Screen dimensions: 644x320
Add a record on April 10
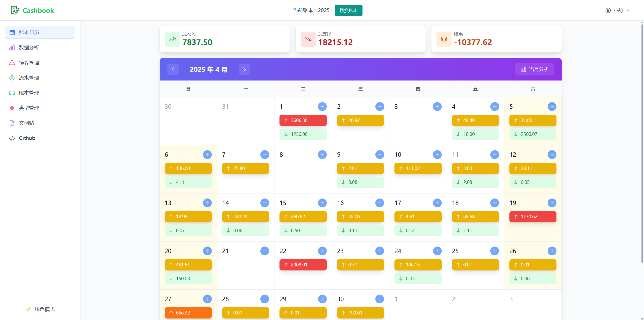437,154
